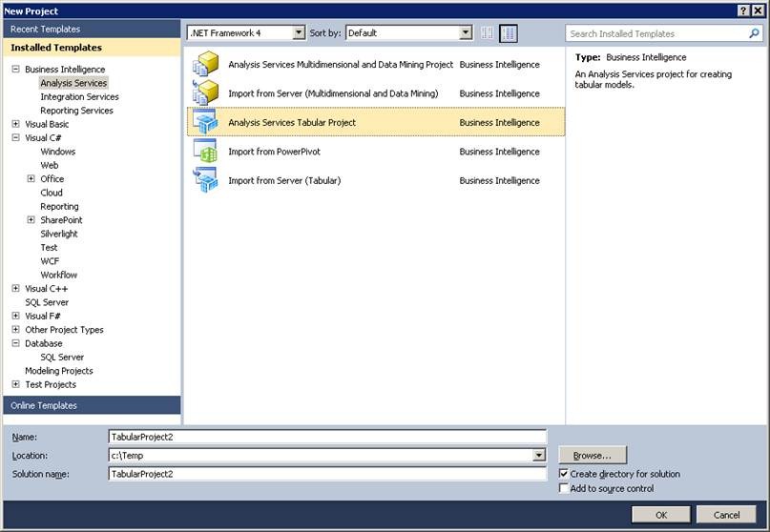The width and height of the screenshot is (770, 532).
Task: Select Cloud under Visual C#
Action: point(52,193)
